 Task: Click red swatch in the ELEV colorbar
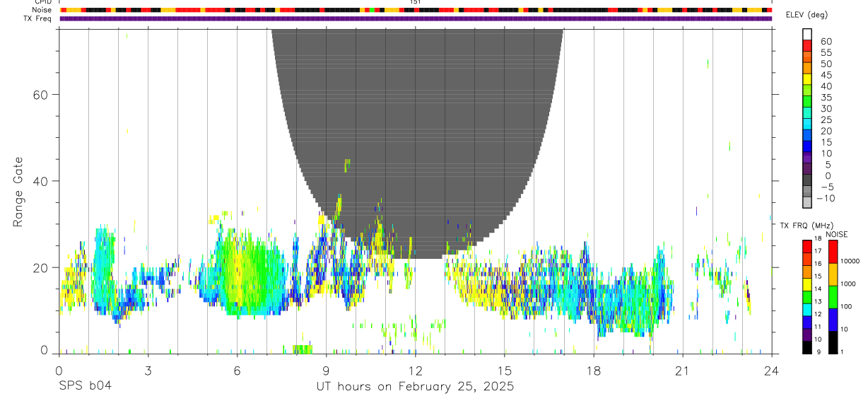(x=807, y=45)
